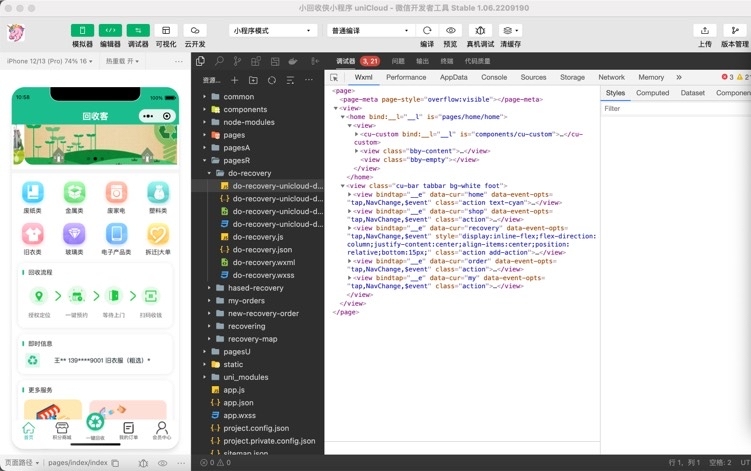
Task: Tap the 旧衣类 category icon in simulator
Action: tap(33, 234)
